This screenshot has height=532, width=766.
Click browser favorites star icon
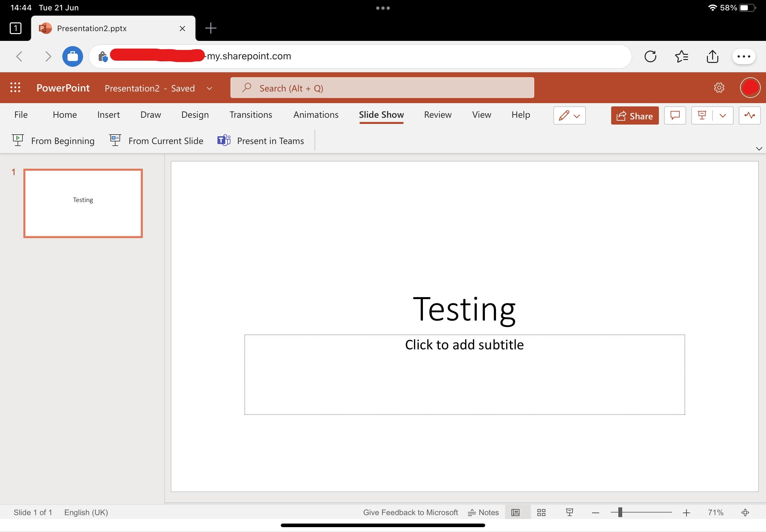(x=681, y=56)
